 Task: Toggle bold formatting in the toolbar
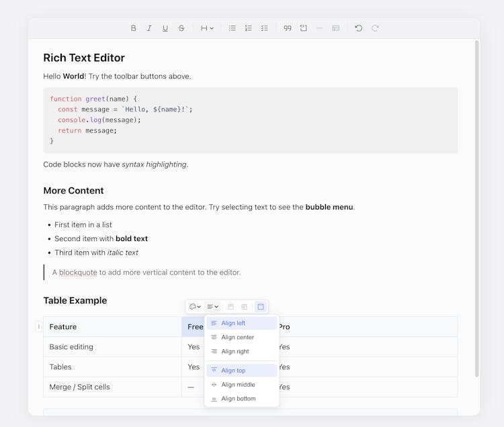tap(133, 28)
